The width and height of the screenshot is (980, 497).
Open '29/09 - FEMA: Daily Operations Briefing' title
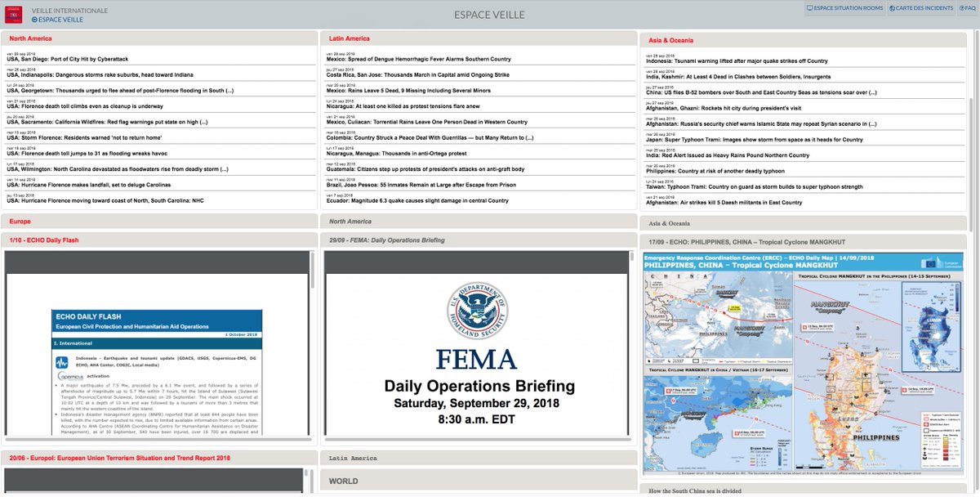tap(387, 240)
